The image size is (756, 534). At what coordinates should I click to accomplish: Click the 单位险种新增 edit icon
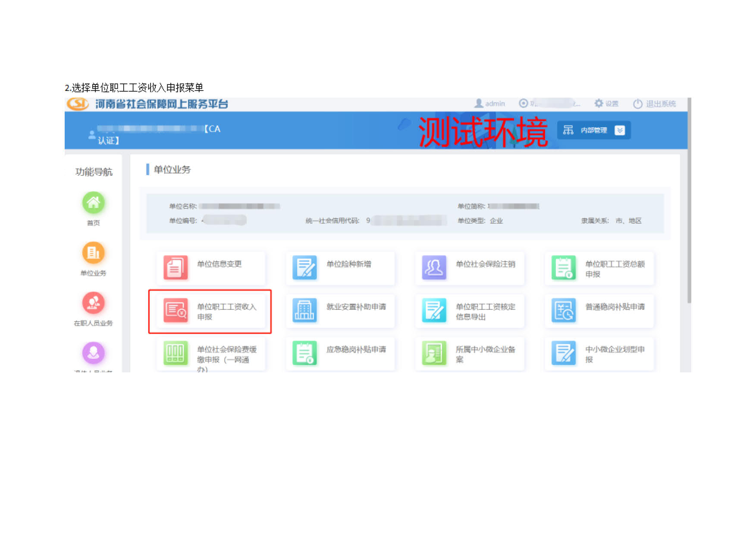pyautogui.click(x=304, y=267)
